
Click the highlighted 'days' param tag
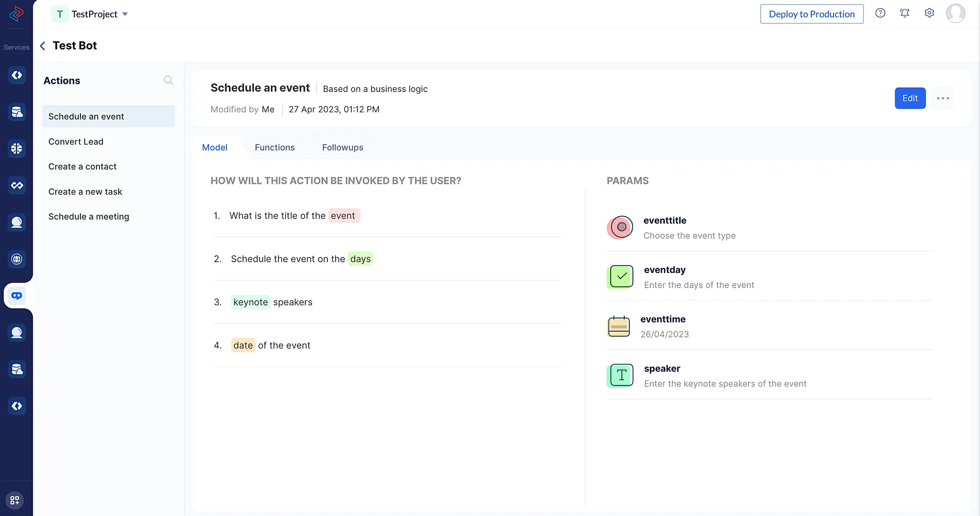[x=360, y=259]
